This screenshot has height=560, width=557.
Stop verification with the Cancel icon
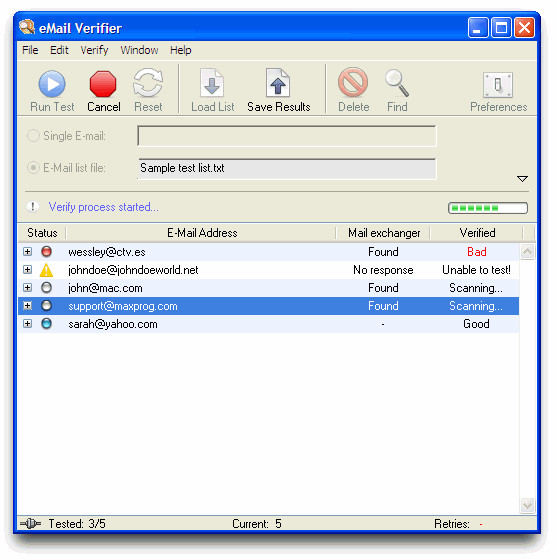click(103, 84)
